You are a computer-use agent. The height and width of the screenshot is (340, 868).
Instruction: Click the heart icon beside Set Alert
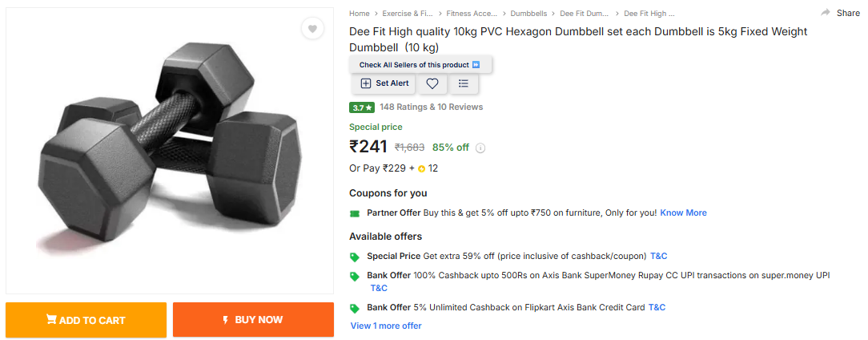[432, 83]
